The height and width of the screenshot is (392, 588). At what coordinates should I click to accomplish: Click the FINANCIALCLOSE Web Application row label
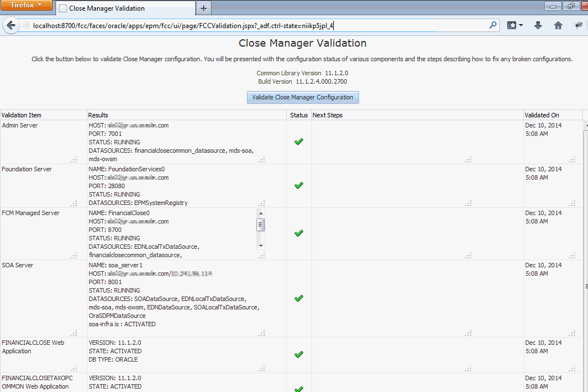(33, 347)
